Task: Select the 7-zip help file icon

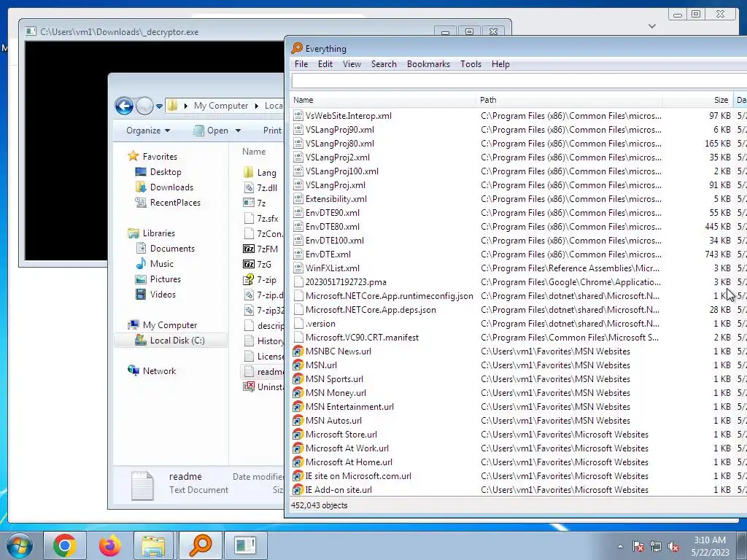Action: [249, 279]
